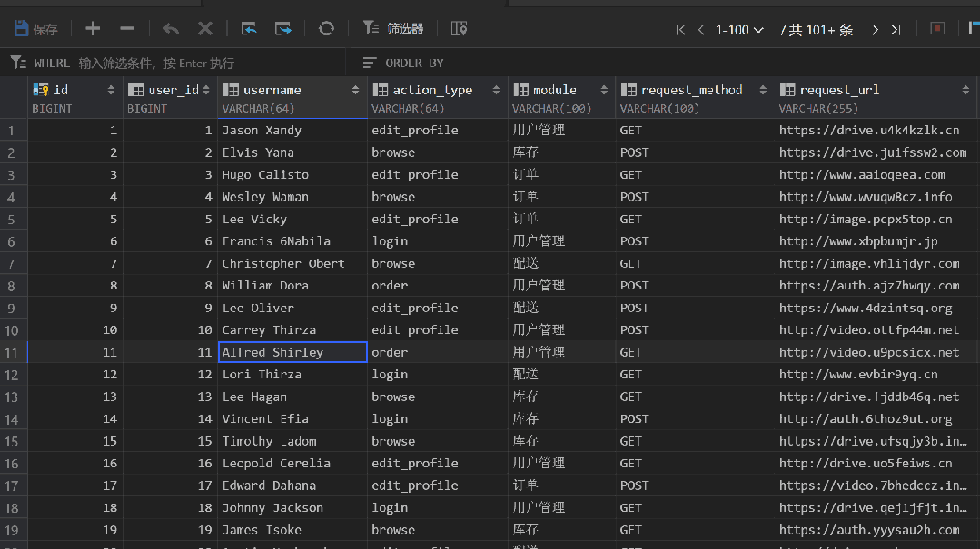Click the 库存 module cell for Elvis Yana

(561, 152)
